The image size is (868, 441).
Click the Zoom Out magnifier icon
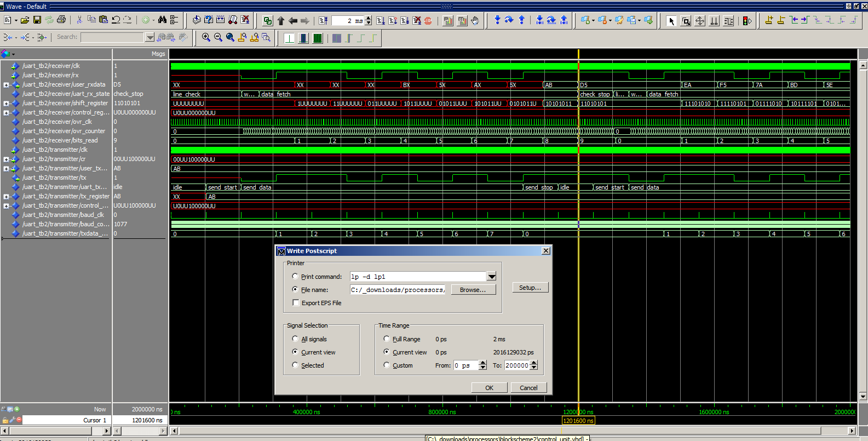[218, 38]
